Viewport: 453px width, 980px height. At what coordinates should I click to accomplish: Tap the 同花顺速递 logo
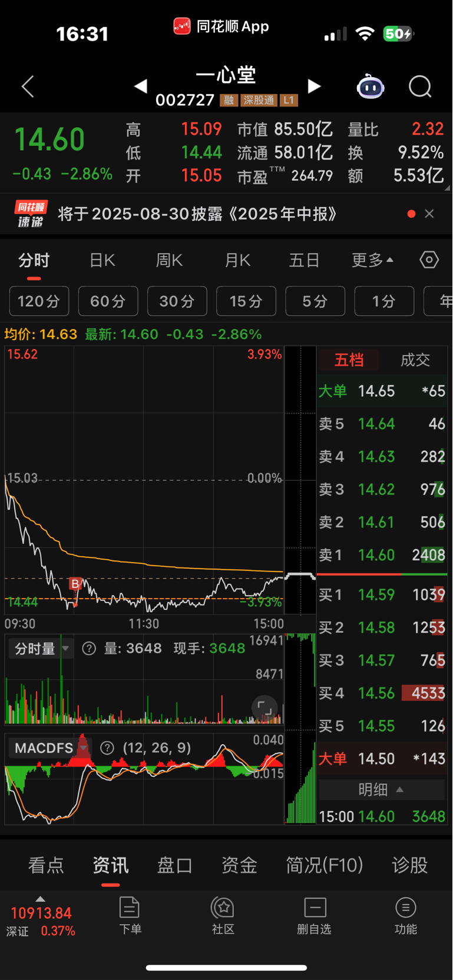[31, 214]
